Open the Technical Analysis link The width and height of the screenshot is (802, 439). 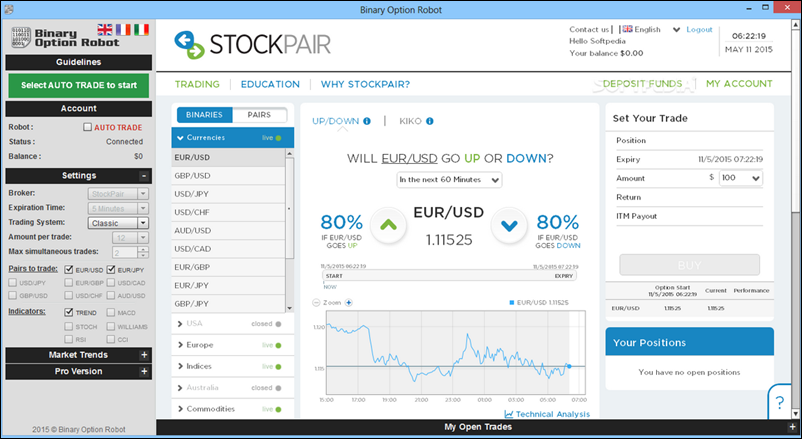click(x=552, y=414)
